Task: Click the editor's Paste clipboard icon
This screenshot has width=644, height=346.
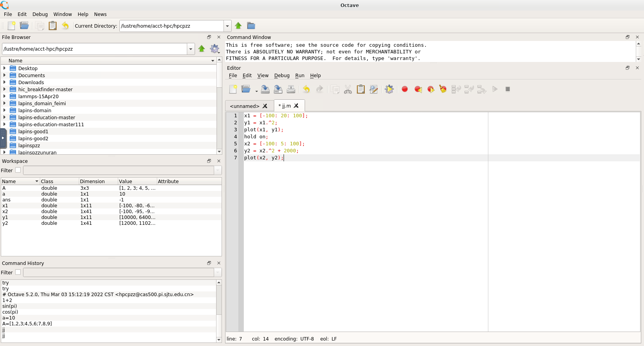Action: click(361, 89)
